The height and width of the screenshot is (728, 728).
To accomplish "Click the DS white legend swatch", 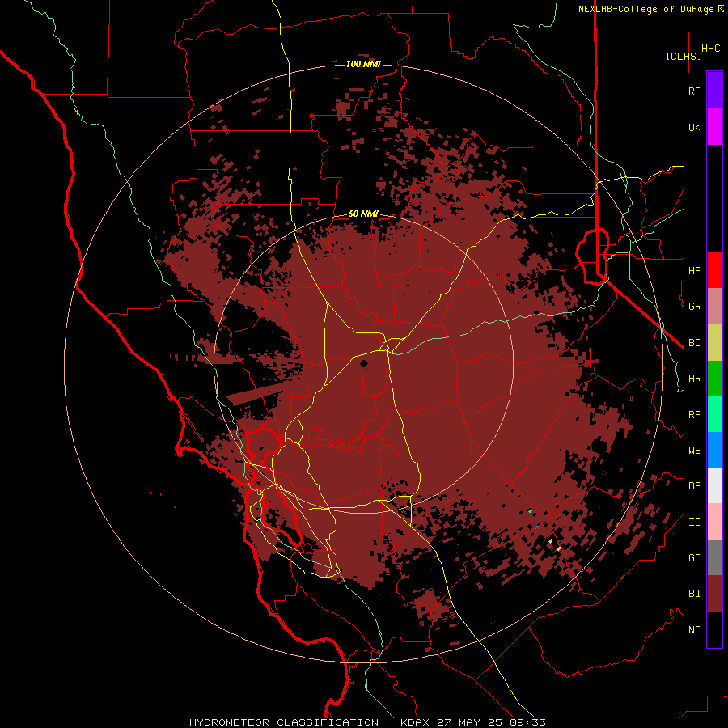I will (x=714, y=485).
